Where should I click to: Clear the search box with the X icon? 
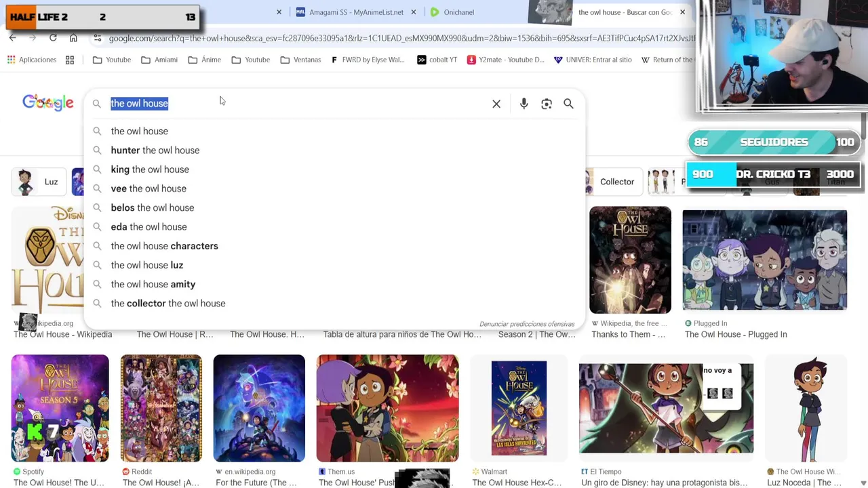point(496,104)
